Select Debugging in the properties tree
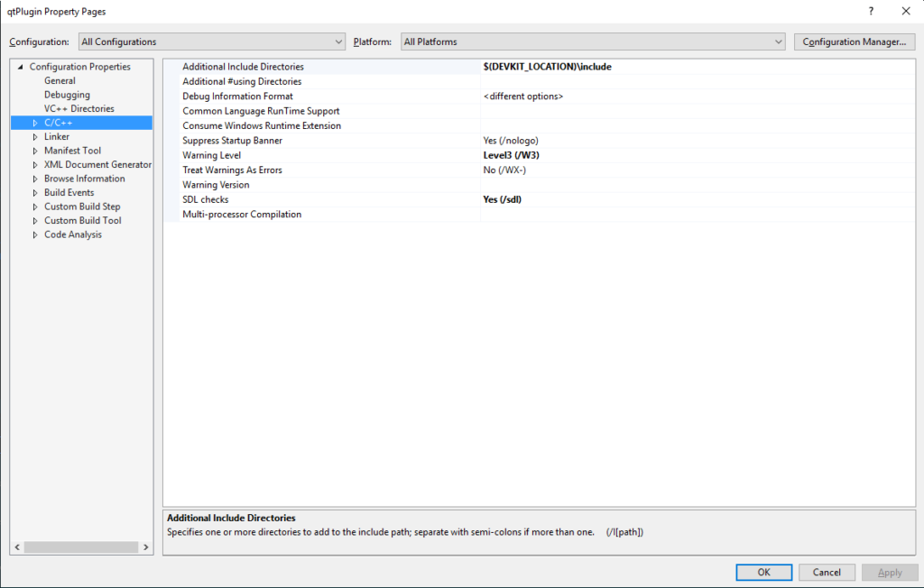This screenshot has width=924, height=588. click(x=67, y=95)
